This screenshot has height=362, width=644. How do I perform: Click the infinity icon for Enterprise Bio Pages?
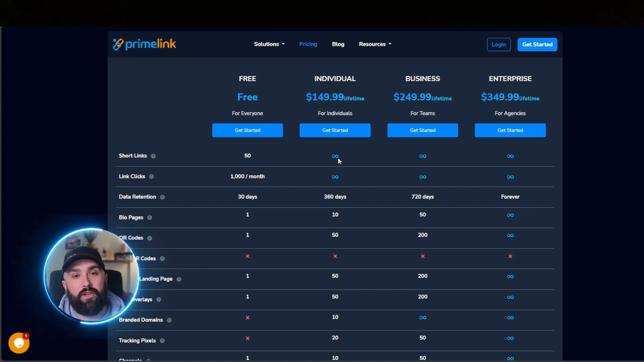(x=510, y=215)
